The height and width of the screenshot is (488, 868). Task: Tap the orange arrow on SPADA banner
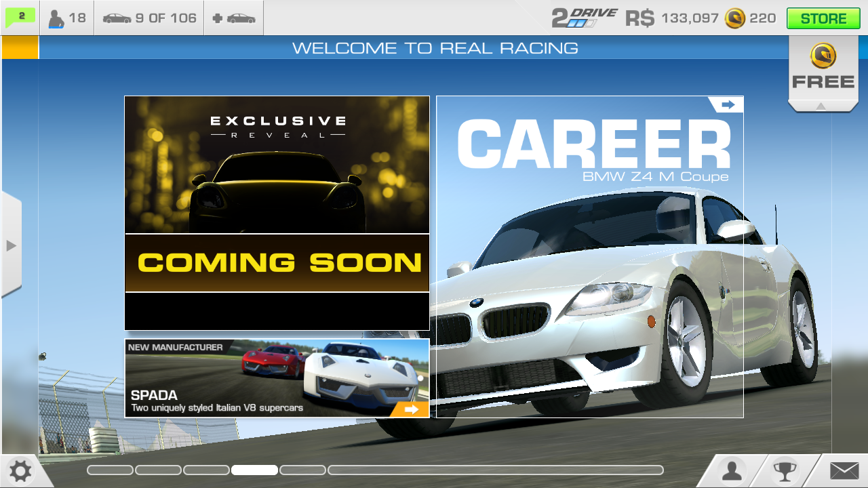411,409
